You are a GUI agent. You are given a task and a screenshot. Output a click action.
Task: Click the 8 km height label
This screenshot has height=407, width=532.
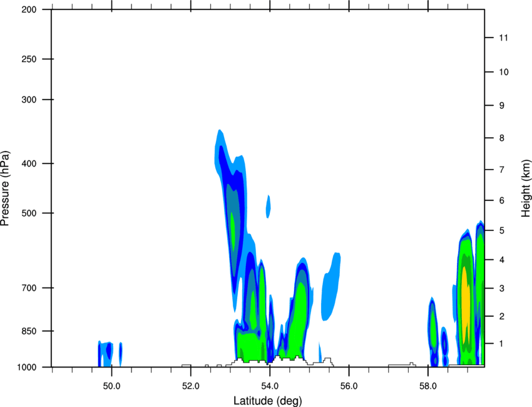(502, 138)
